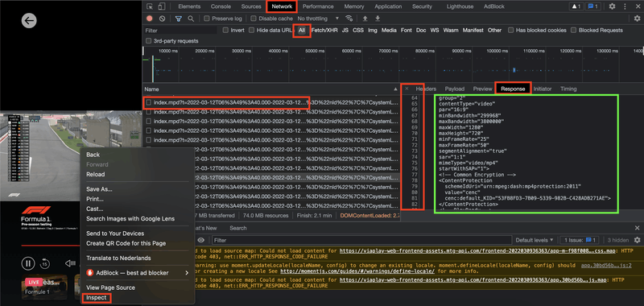Viewport: 644px width, 306px height.
Task: Focus the network Filter input field
Action: [180, 31]
